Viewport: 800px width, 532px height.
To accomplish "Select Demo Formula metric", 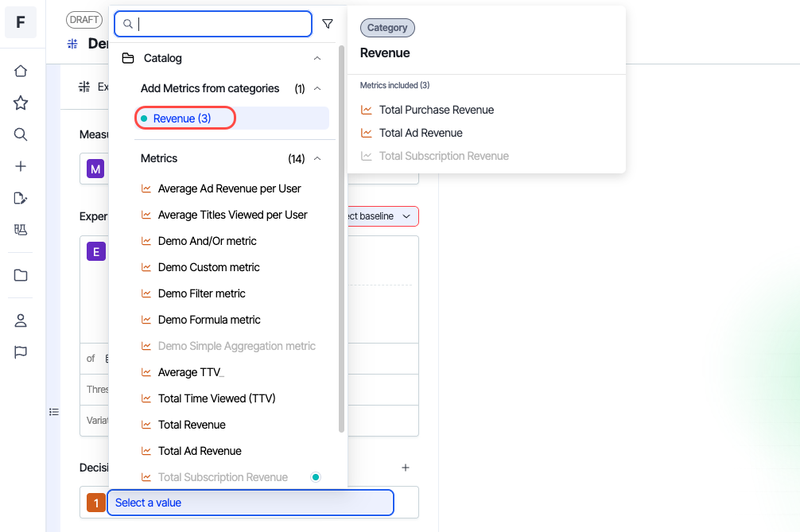I will [x=209, y=320].
